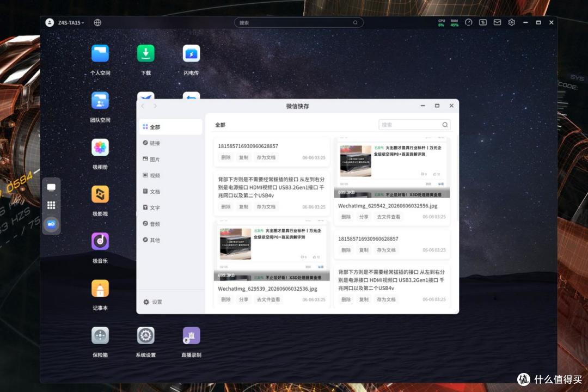Screen dimensions: 588x392
Task: Click the 微信快存 window title
Action: tap(298, 106)
